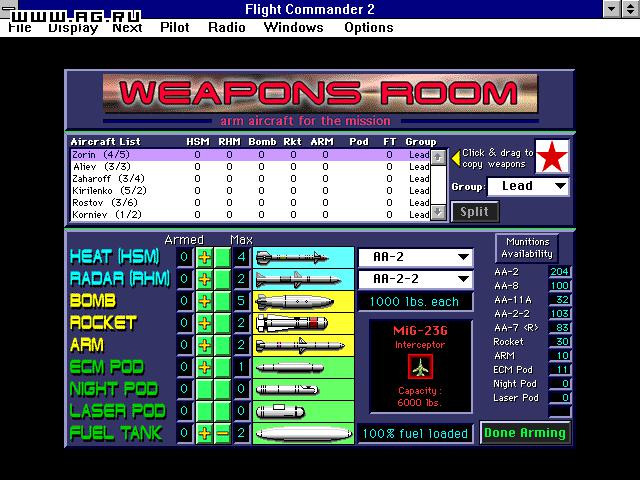Click the laser pod picture
The height and width of the screenshot is (480, 640).
tap(303, 412)
